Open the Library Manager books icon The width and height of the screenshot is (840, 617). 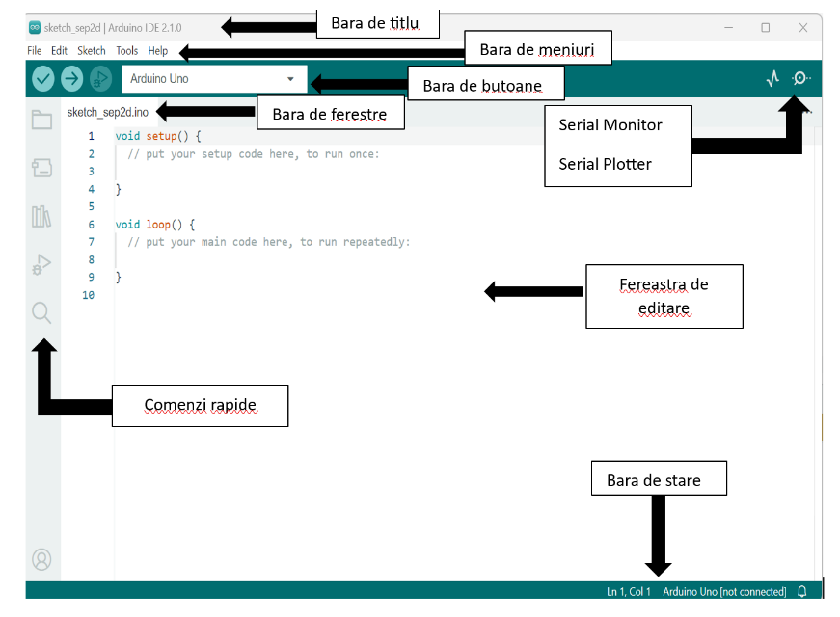click(x=41, y=216)
